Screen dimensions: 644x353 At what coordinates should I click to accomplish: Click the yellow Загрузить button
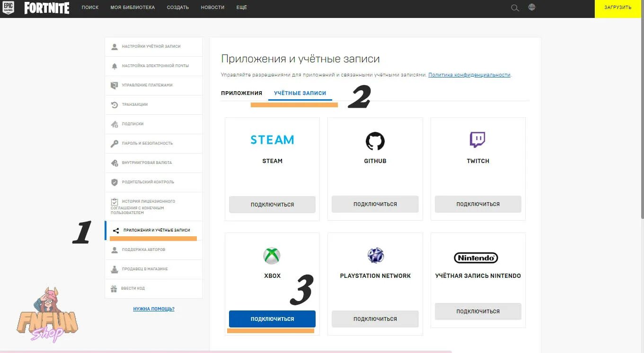pyautogui.click(x=618, y=8)
